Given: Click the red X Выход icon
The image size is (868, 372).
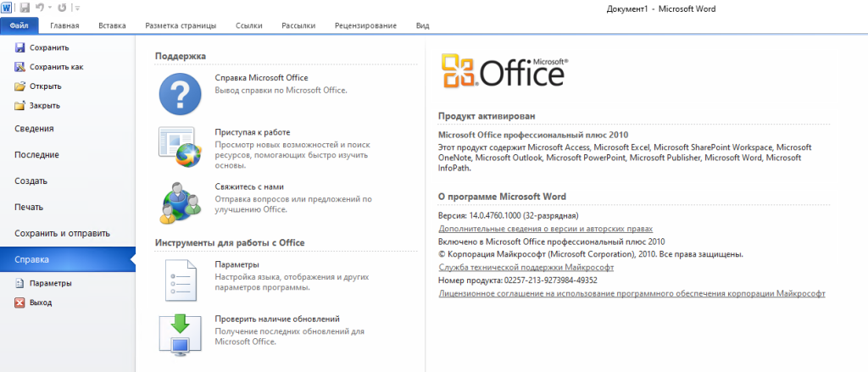Looking at the screenshot, I should coord(20,303).
